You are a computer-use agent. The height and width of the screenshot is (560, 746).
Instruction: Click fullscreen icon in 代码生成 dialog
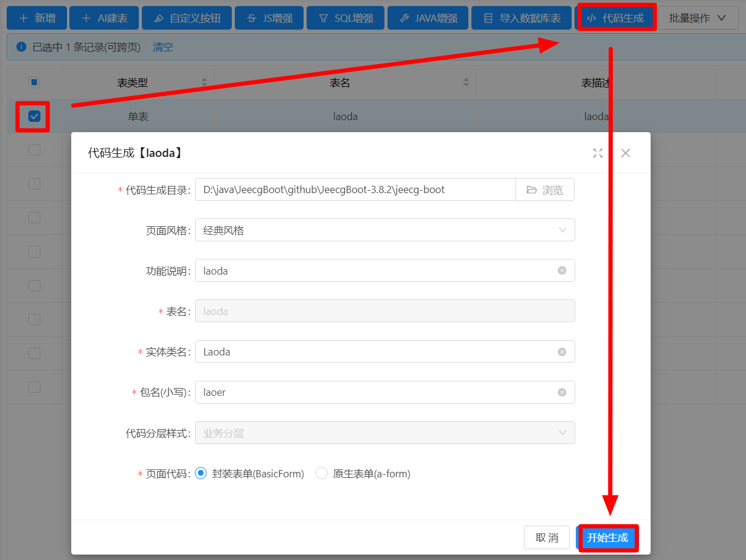tap(598, 153)
